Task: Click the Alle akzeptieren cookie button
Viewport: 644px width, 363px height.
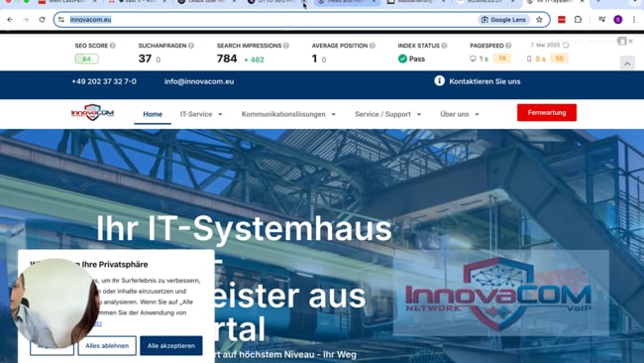Action: click(x=171, y=346)
